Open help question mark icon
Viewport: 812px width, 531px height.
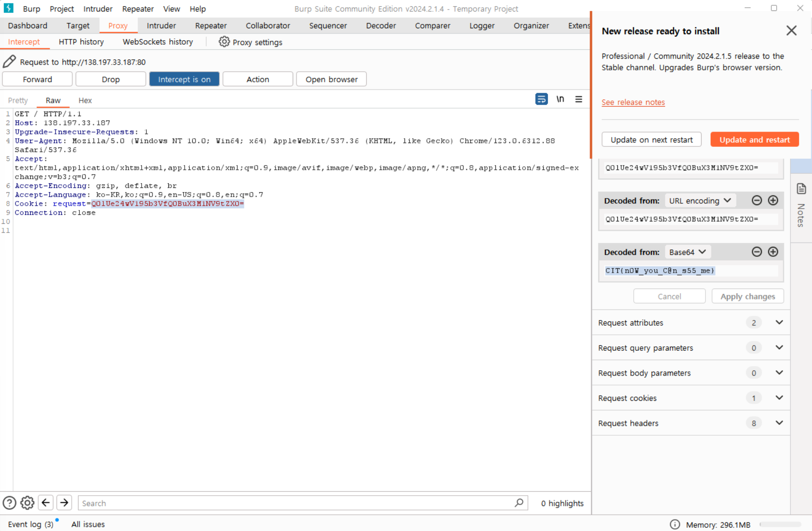click(x=10, y=503)
